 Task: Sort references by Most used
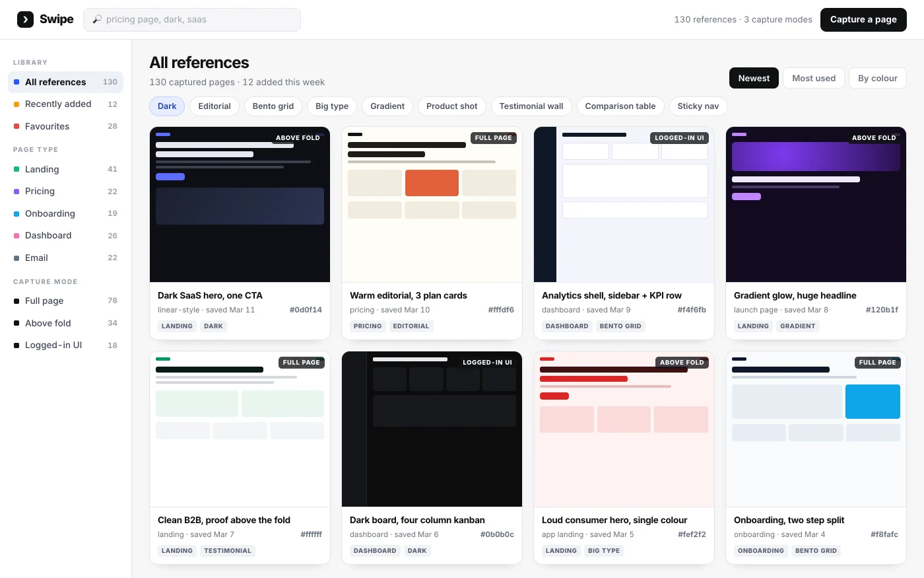coord(814,78)
